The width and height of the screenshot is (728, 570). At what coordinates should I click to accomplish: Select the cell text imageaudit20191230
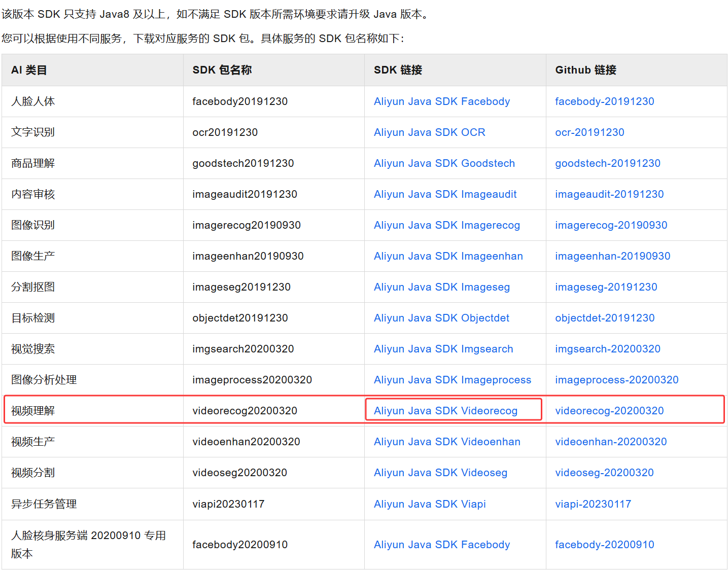coord(245,194)
